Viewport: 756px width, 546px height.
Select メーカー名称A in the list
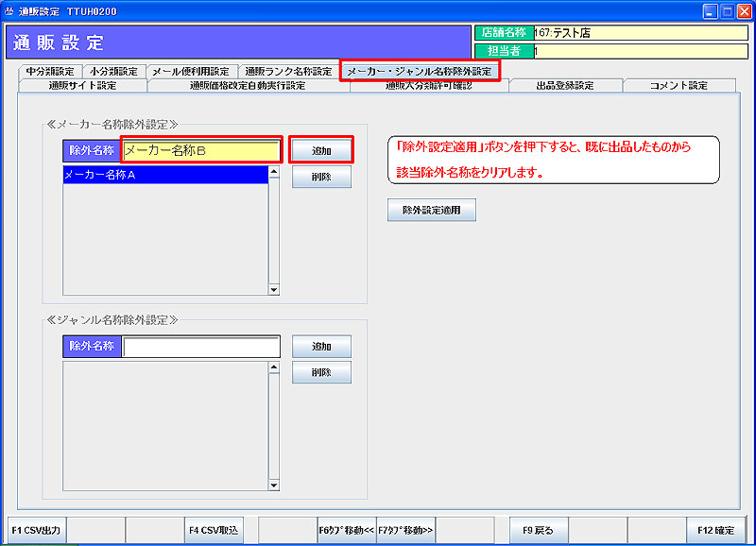pyautogui.click(x=165, y=175)
